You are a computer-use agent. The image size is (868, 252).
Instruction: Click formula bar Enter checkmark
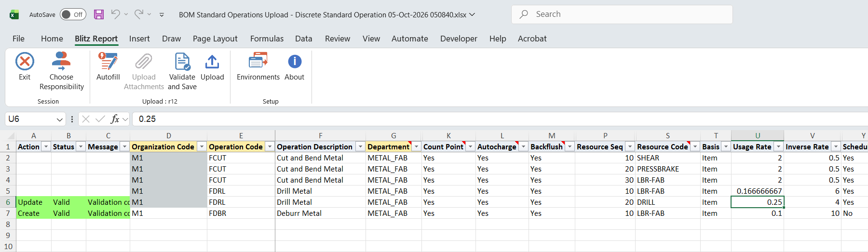[100, 119]
